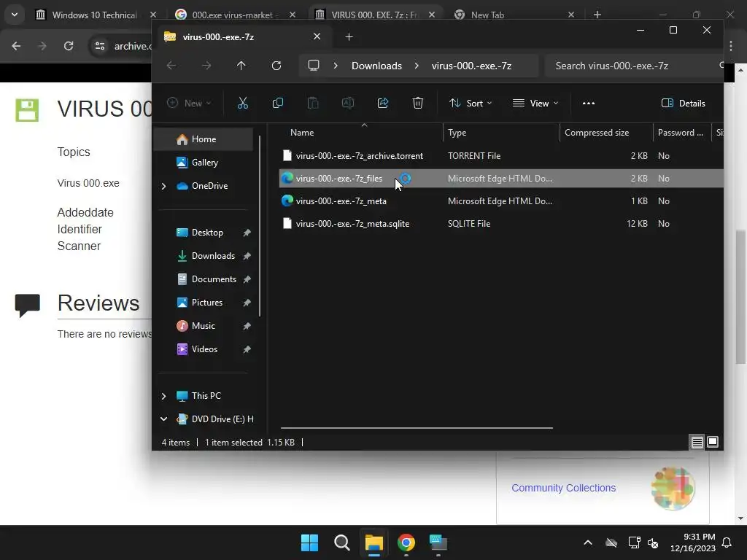
Task: Open Chrome site information icon beside archive URL
Action: click(x=100, y=46)
